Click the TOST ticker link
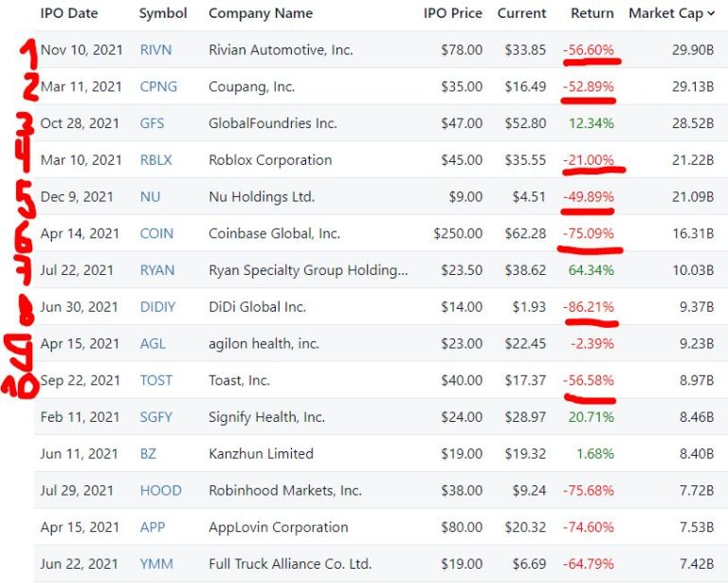Viewport: 728px width, 583px height. [155, 380]
